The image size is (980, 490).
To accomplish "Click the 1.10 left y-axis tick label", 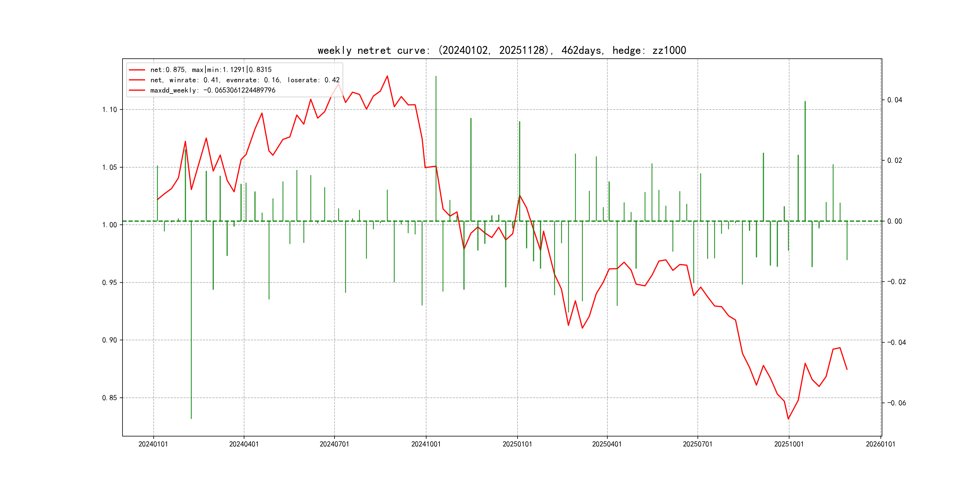I will [109, 110].
